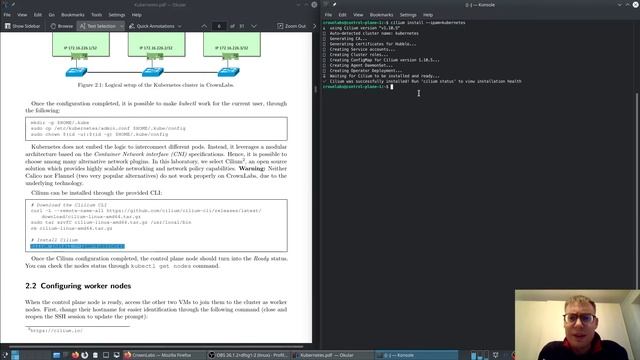Open Okular Bookmarks menu
Image resolution: width=640 pixels, height=360 pixels.
pos(73,15)
